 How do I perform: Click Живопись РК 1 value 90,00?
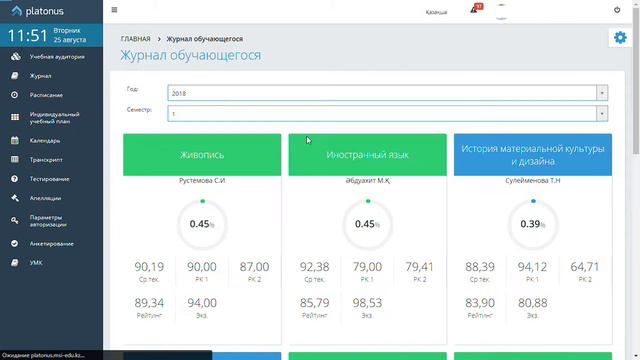click(202, 267)
